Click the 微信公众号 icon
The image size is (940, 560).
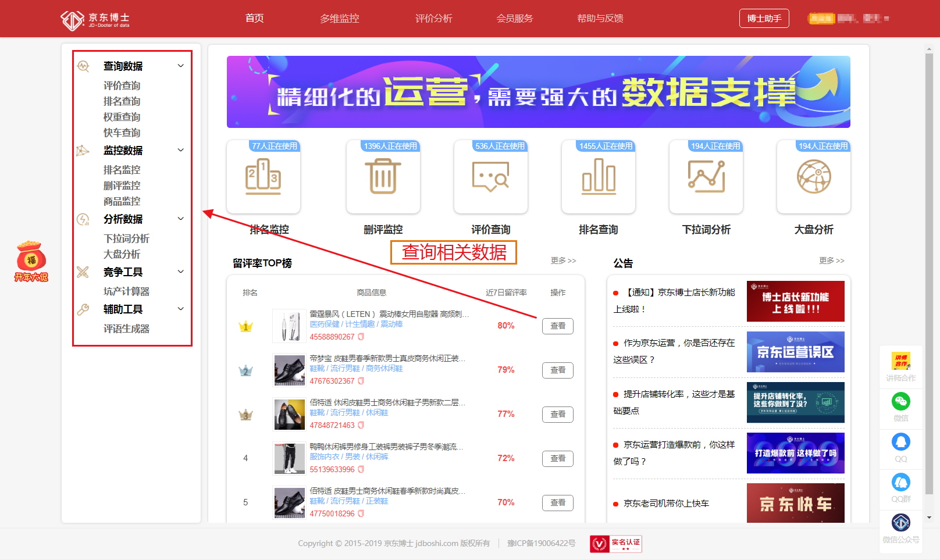coord(901,522)
